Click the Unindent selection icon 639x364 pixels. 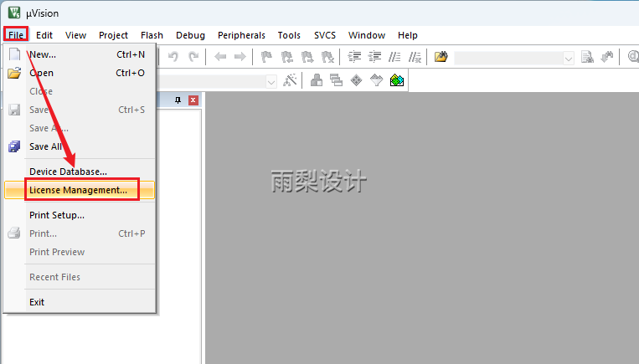(374, 57)
